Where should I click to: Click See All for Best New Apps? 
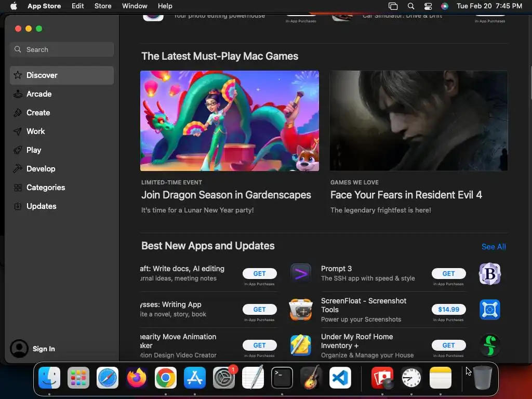pos(494,247)
